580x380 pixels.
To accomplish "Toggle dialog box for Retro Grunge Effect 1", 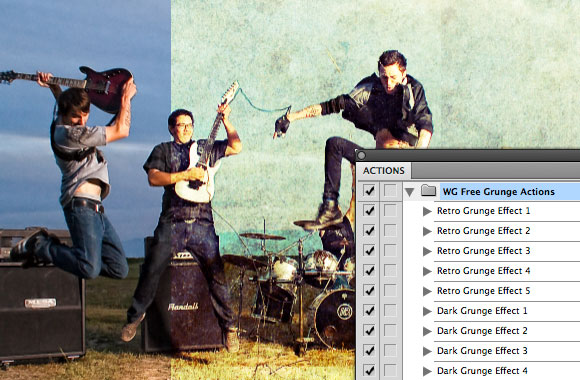I will pyautogui.click(x=390, y=211).
